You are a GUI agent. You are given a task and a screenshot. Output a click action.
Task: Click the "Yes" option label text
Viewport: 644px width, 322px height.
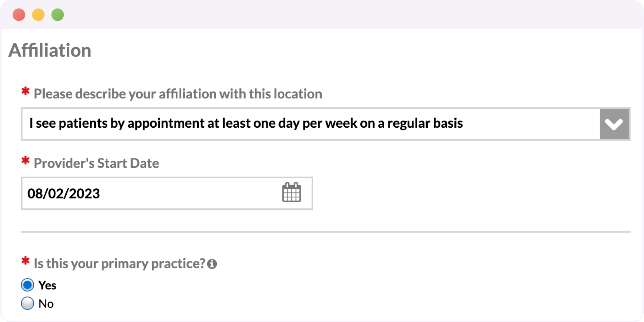click(x=47, y=286)
